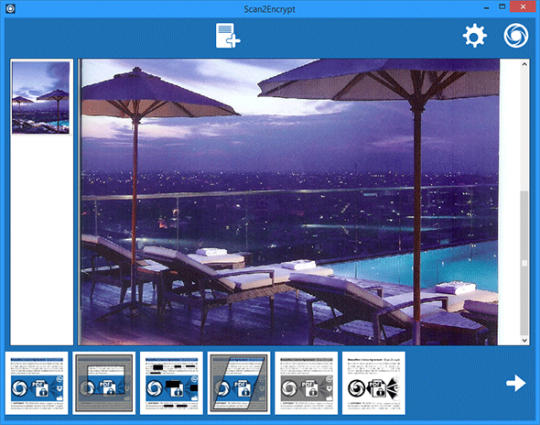Click the main scanned image preview

(x=289, y=202)
